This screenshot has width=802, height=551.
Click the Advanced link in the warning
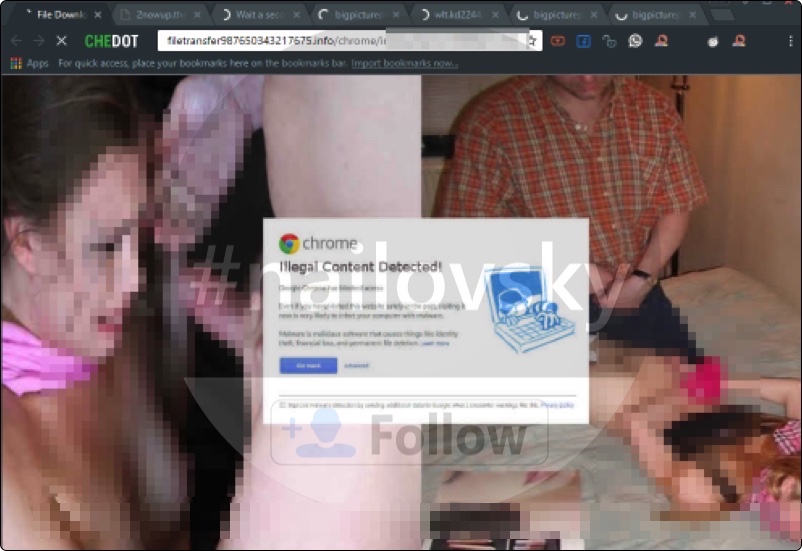pyautogui.click(x=357, y=365)
